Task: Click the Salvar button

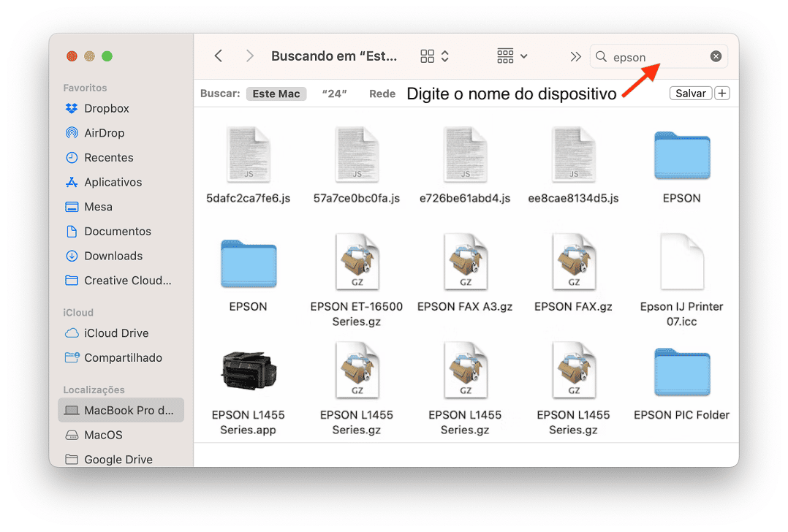Action: pyautogui.click(x=691, y=94)
